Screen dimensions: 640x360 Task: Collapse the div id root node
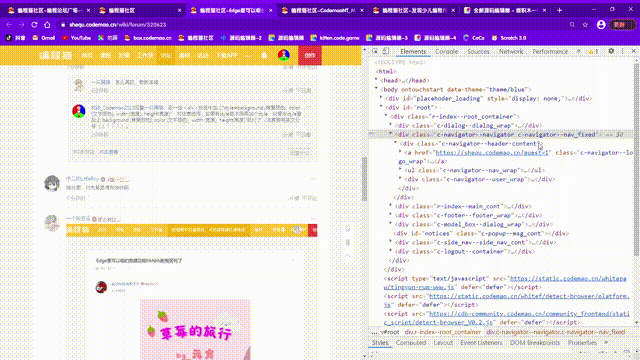(x=381, y=107)
